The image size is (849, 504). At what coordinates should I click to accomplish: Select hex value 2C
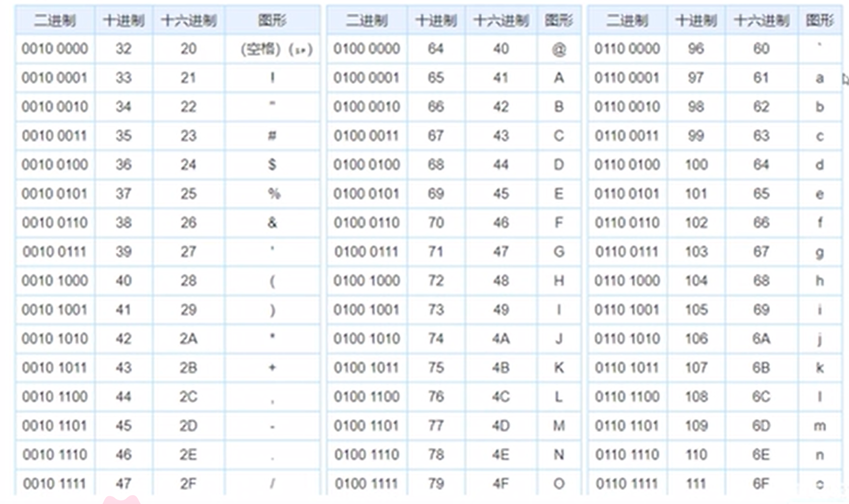click(188, 396)
